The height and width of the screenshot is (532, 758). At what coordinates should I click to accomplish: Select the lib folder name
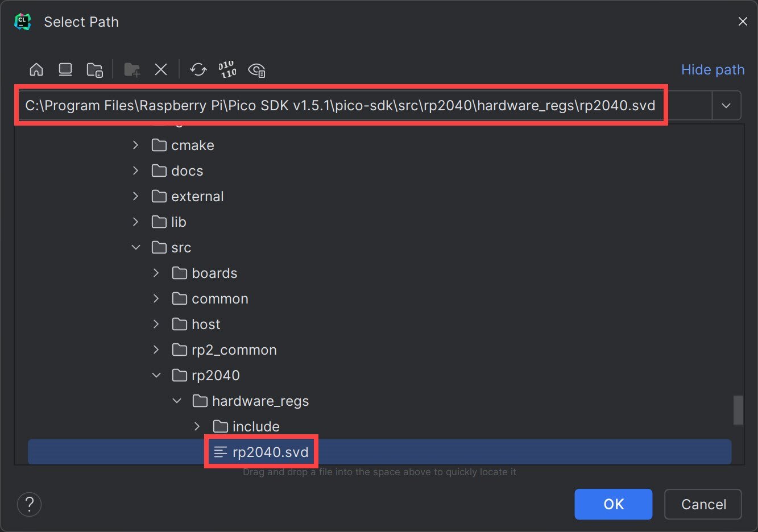click(179, 222)
